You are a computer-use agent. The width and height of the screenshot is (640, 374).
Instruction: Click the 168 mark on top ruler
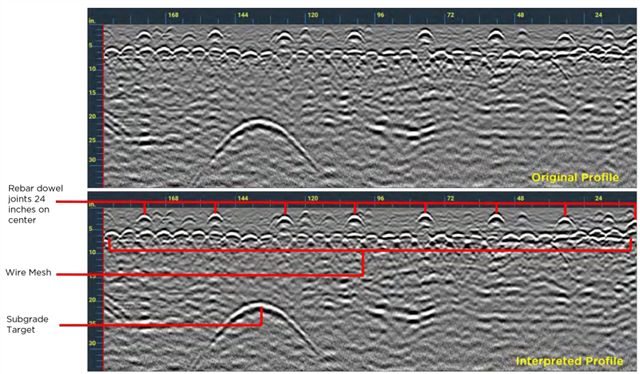point(173,15)
